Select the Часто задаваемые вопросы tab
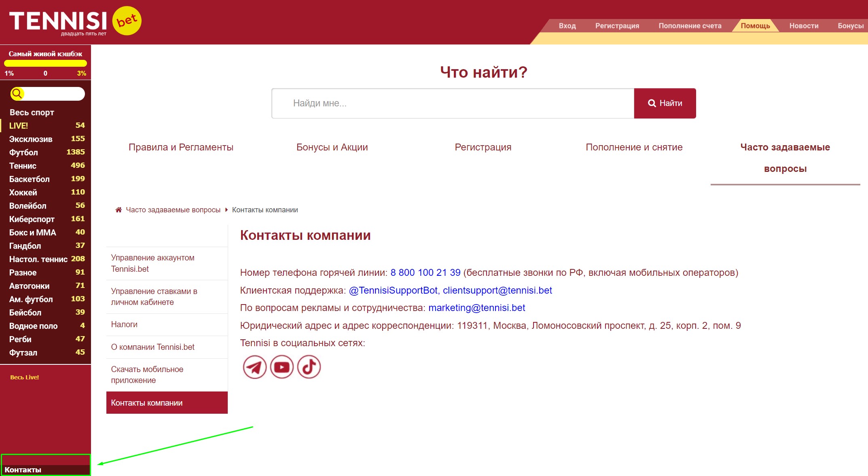This screenshot has height=476, width=868. [785, 158]
